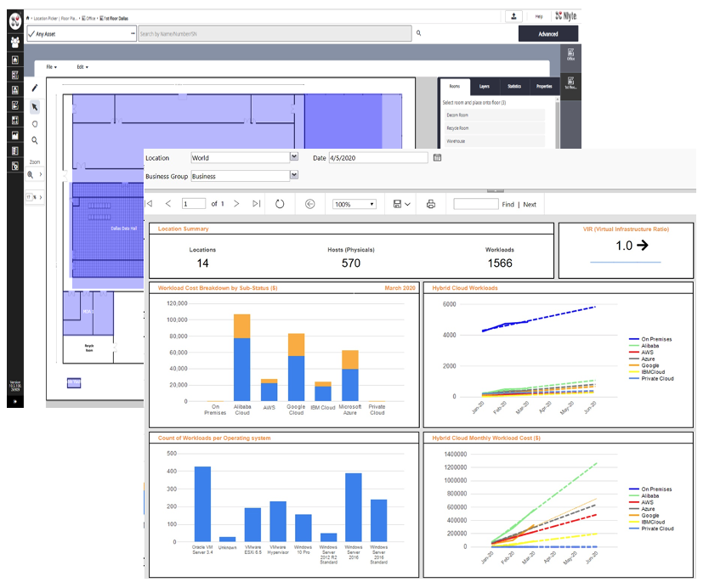Viewport: 709px width, 588px height.
Task: Open the Any Asset filter dropdown
Action: 133,32
